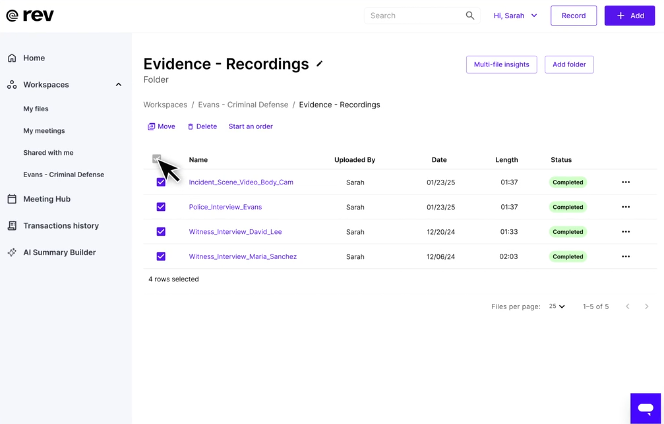The width and height of the screenshot is (664, 424).
Task: Open more options for Police_Interview_Evans
Action: [626, 207]
